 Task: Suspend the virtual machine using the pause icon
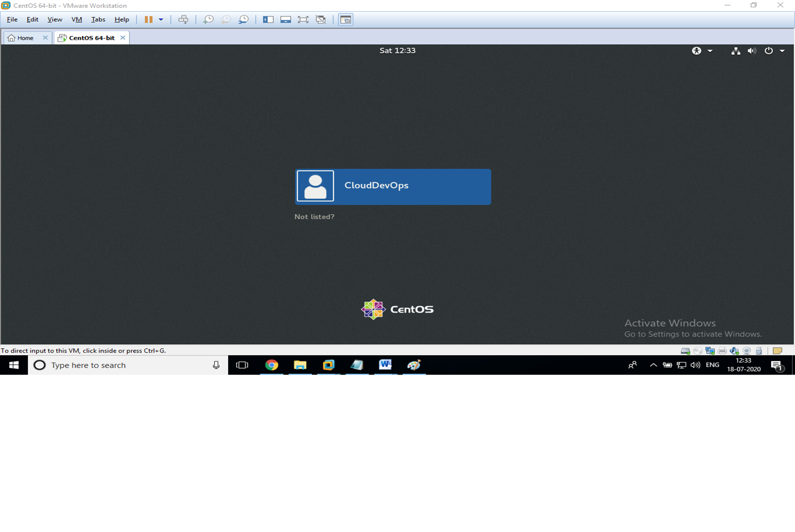click(x=150, y=19)
